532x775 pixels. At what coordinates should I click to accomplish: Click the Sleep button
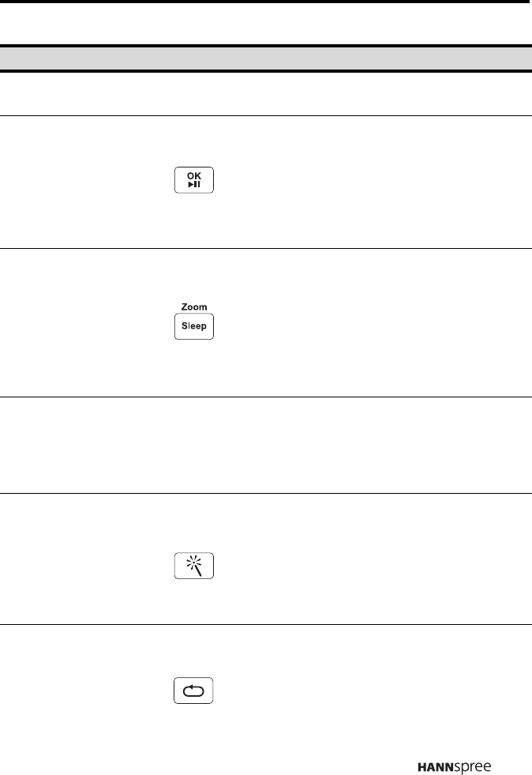pyautogui.click(x=193, y=327)
